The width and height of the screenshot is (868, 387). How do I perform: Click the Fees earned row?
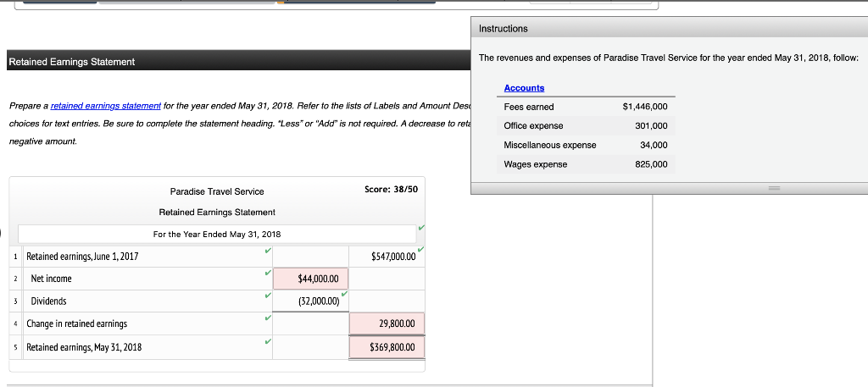(x=586, y=107)
